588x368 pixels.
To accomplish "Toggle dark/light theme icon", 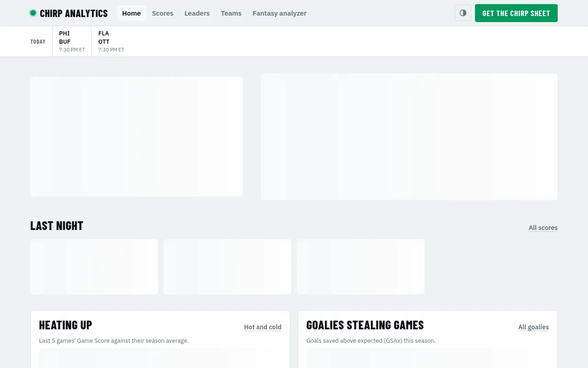I will (x=463, y=13).
